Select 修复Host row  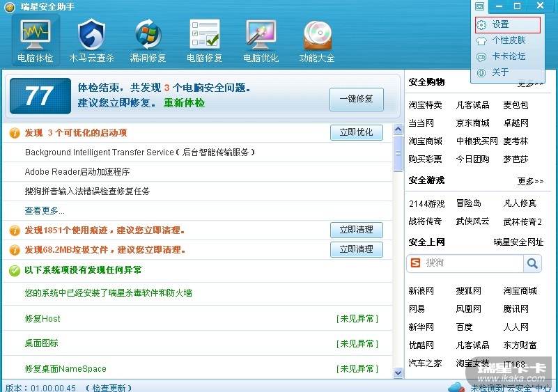(198, 318)
